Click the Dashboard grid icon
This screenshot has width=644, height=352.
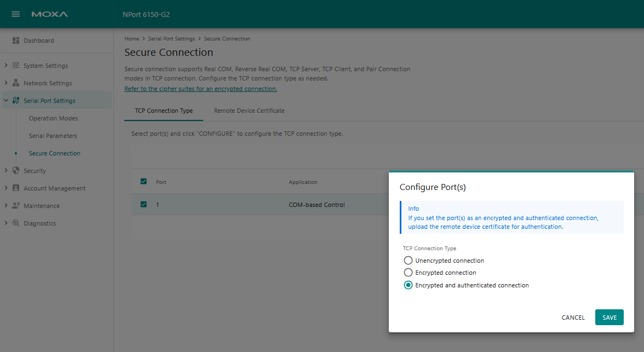16,41
